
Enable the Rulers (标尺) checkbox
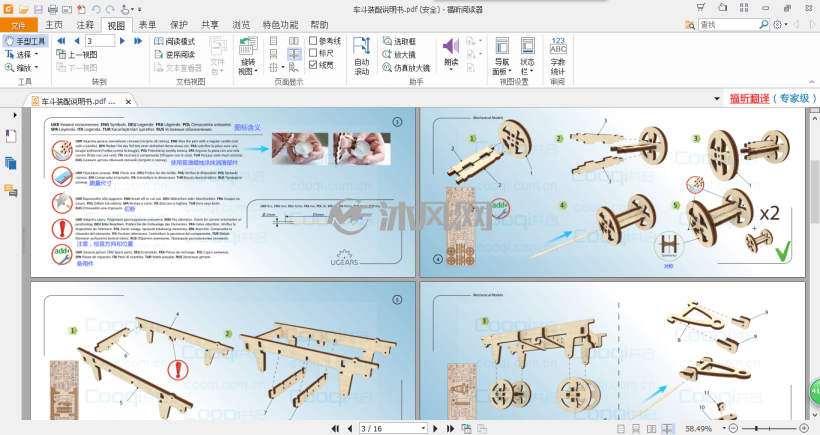pos(313,52)
